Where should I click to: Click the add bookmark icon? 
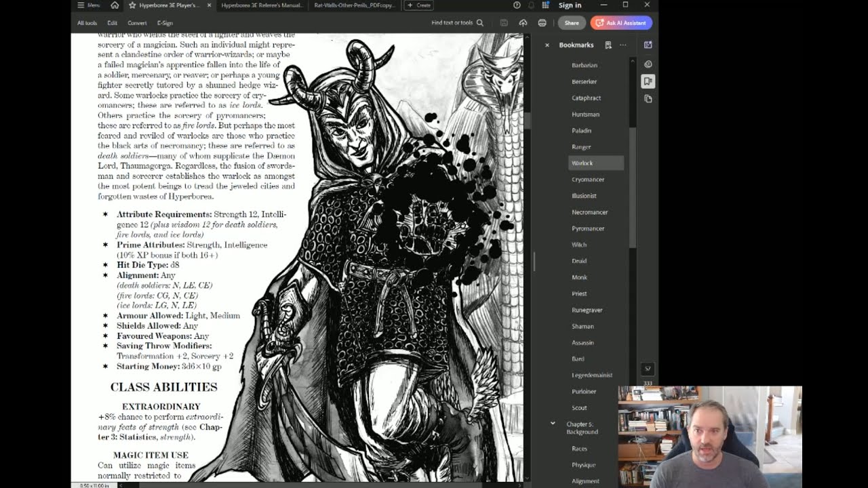click(x=608, y=45)
